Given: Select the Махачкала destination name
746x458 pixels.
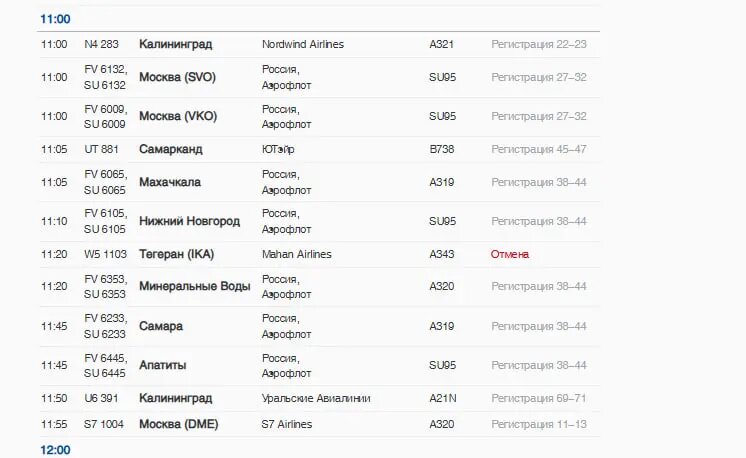Looking at the screenshot, I should pyautogui.click(x=169, y=182).
